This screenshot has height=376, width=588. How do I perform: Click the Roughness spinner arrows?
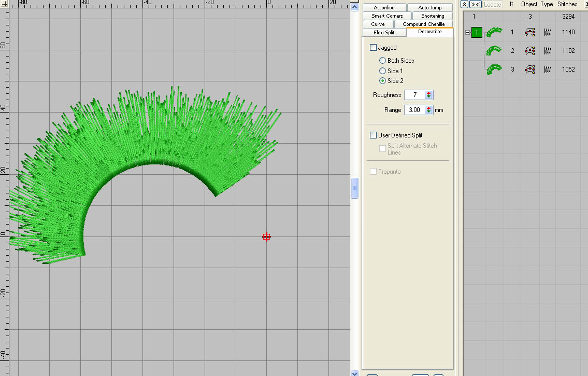[429, 95]
